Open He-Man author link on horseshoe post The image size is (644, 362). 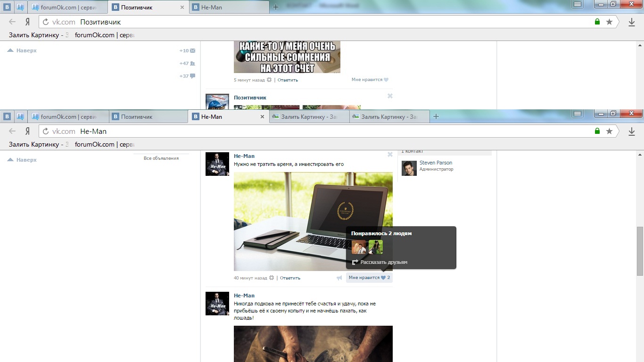[x=244, y=296]
